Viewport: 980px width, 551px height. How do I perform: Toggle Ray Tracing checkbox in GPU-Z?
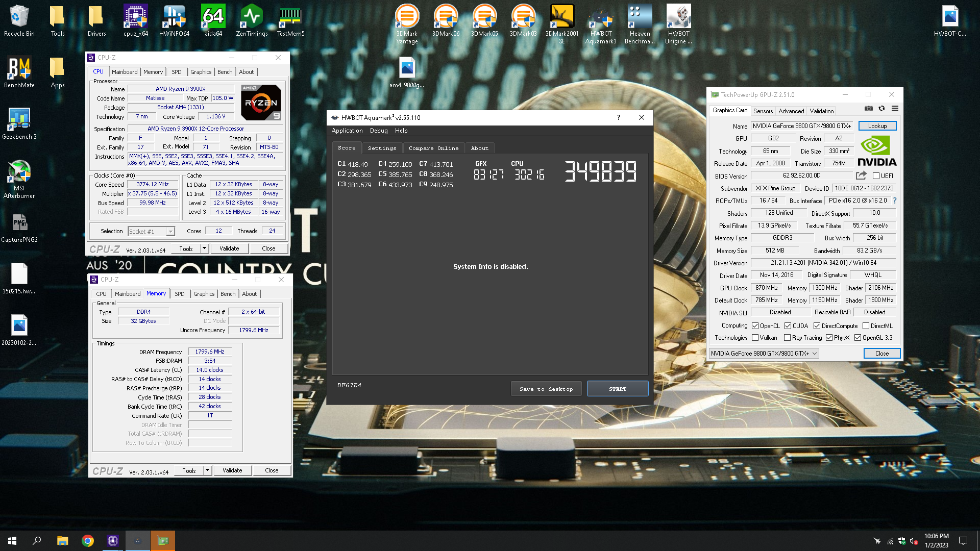[788, 338]
